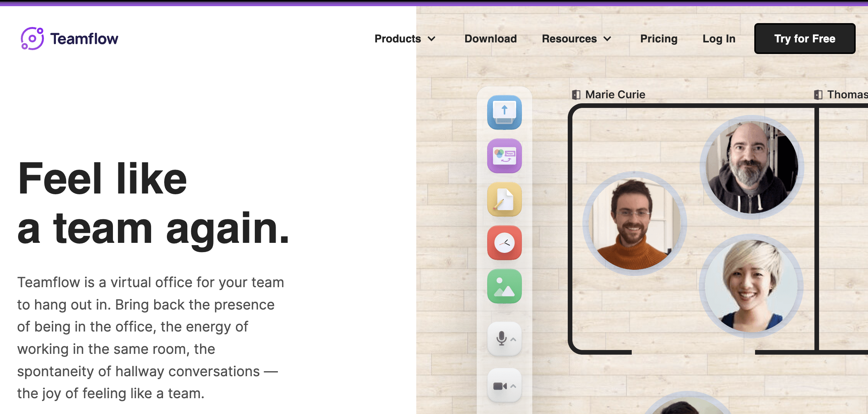Click the Log In link

[x=719, y=39]
